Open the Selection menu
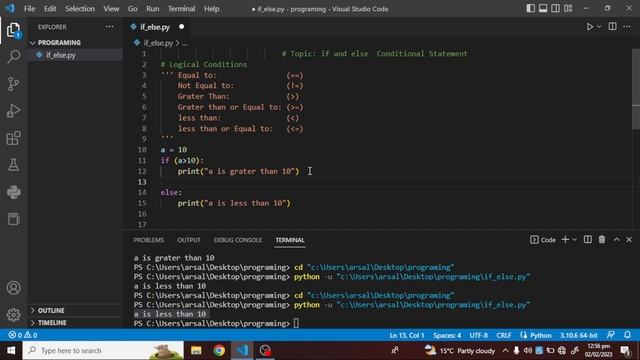 pyautogui.click(x=80, y=9)
